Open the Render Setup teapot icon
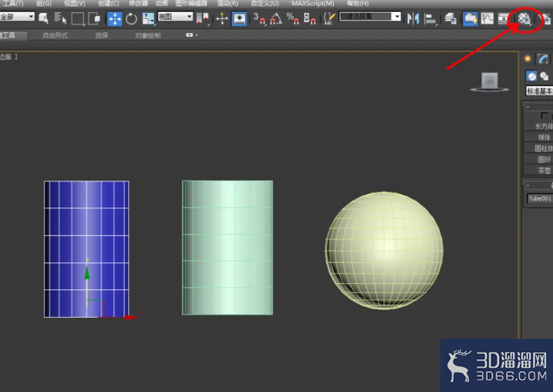 coord(546,18)
